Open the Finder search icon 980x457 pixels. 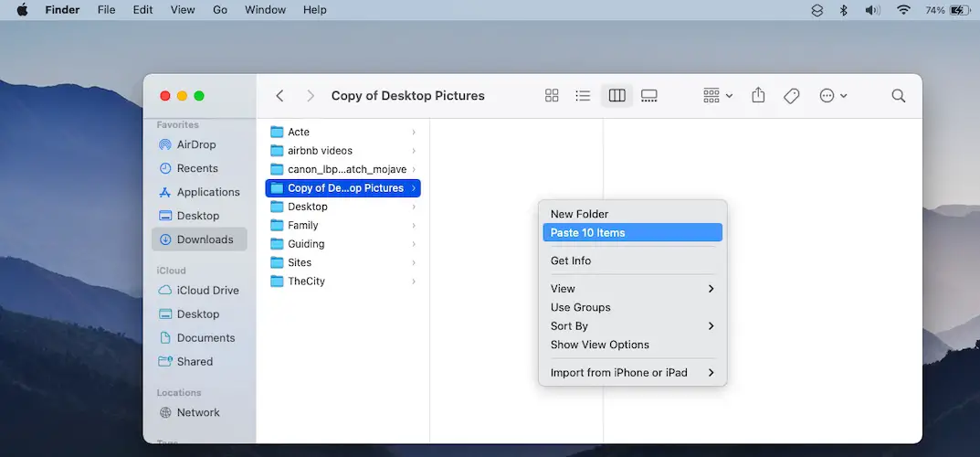tap(898, 96)
